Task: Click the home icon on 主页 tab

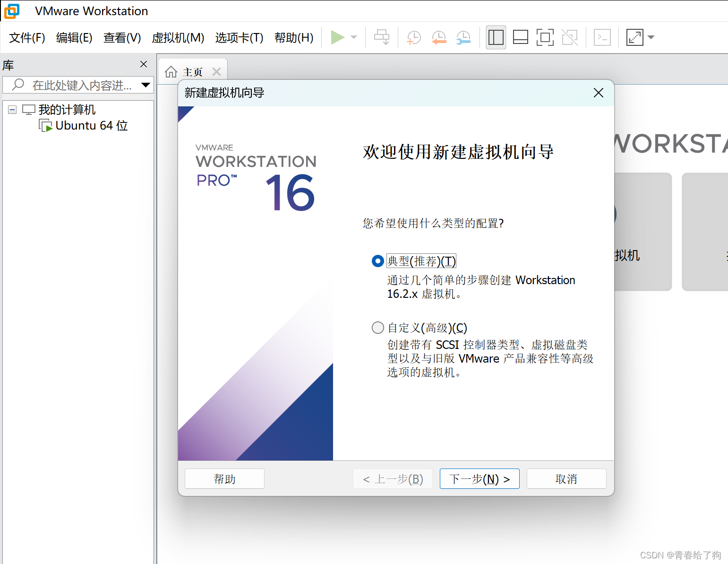Action: [x=171, y=72]
